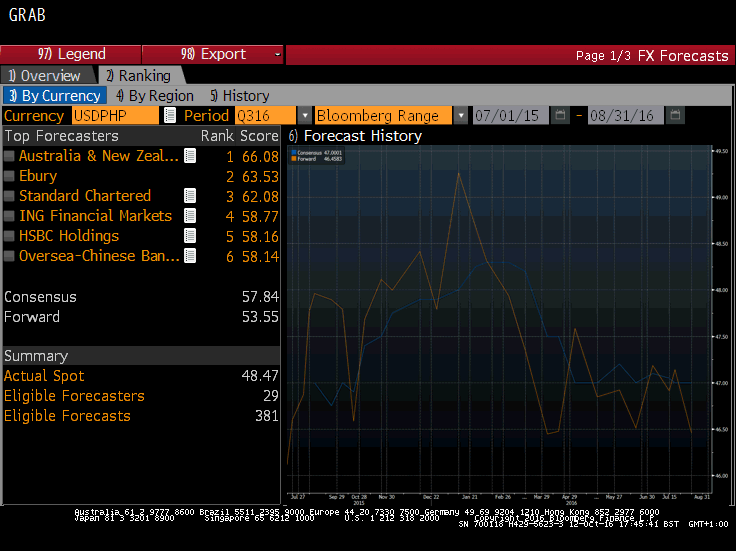
Task: Open the currency list icon beside USDPHP
Action: 170,115
